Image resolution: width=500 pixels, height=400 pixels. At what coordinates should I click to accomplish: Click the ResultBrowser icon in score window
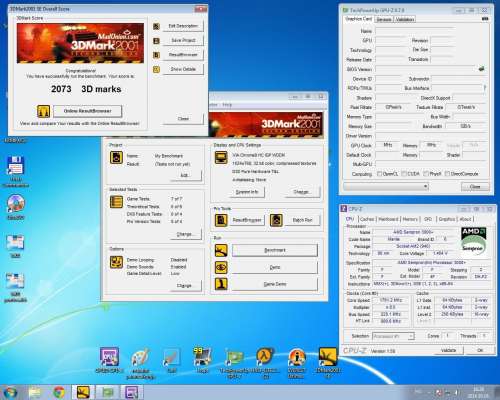coord(156,55)
